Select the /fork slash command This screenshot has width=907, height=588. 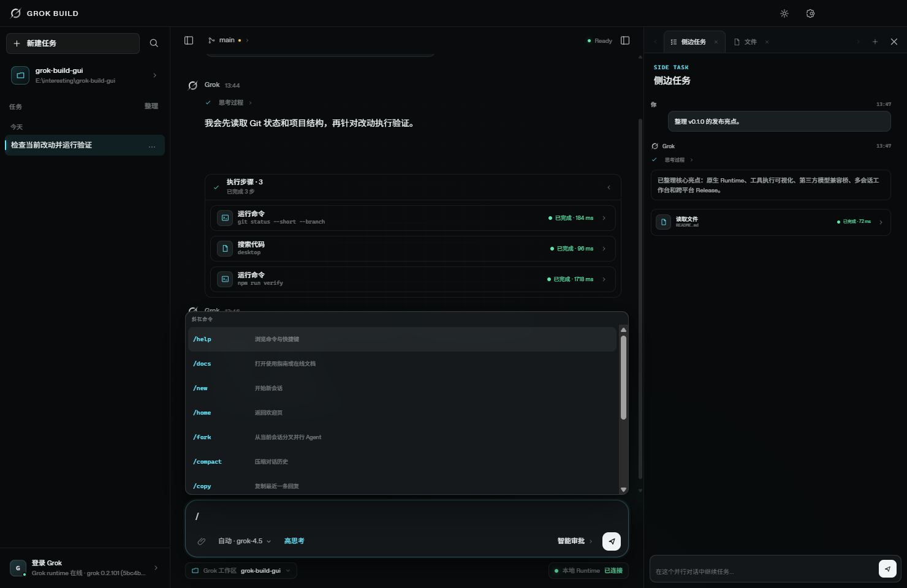tap(402, 437)
